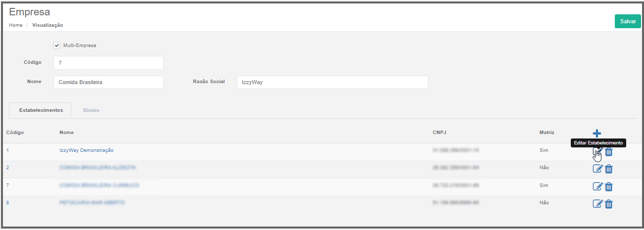Edit establishment with code 2
644x230 pixels.
pos(598,169)
